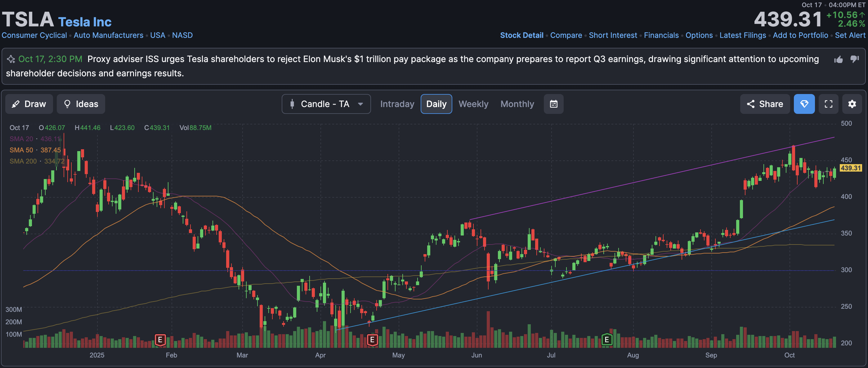Open the Ideas menu

81,104
